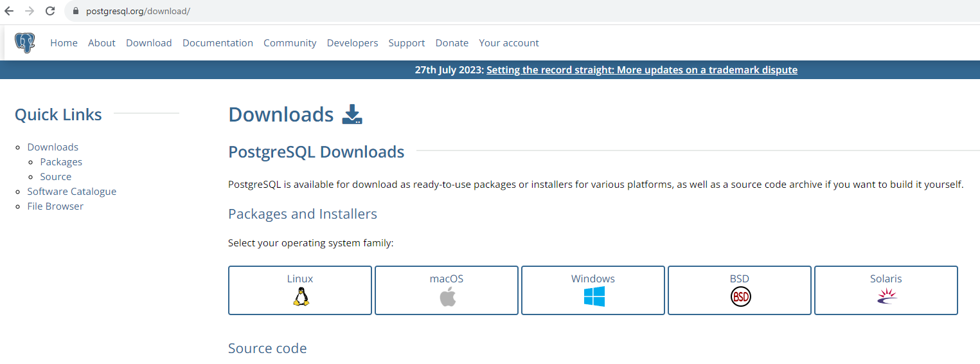Open the trademark dispute announcement link
980x364 pixels.
(x=641, y=70)
